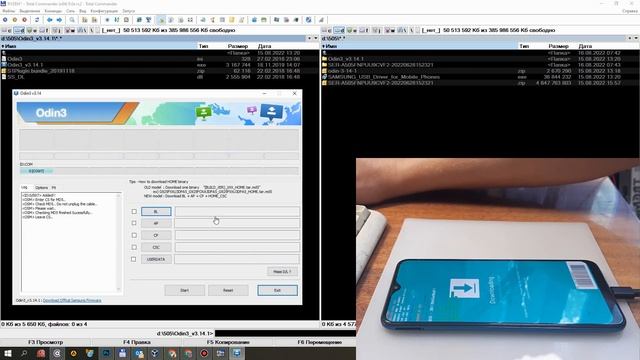This screenshot has height=360, width=640.
Task: Enable the USERDATA checkbox in Odin3
Action: [134, 259]
